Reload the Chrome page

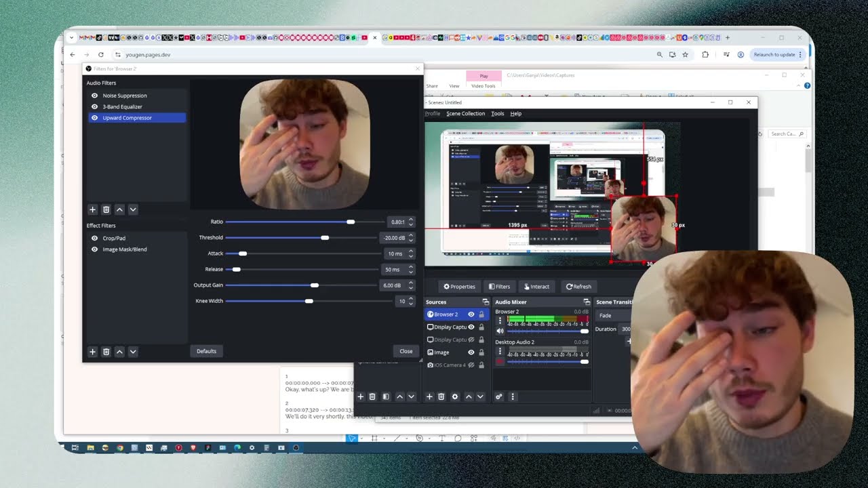[101, 54]
